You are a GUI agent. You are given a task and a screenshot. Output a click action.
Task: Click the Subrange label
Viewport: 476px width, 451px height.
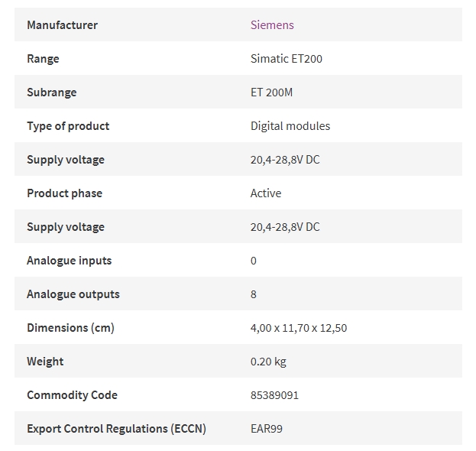click(x=52, y=92)
